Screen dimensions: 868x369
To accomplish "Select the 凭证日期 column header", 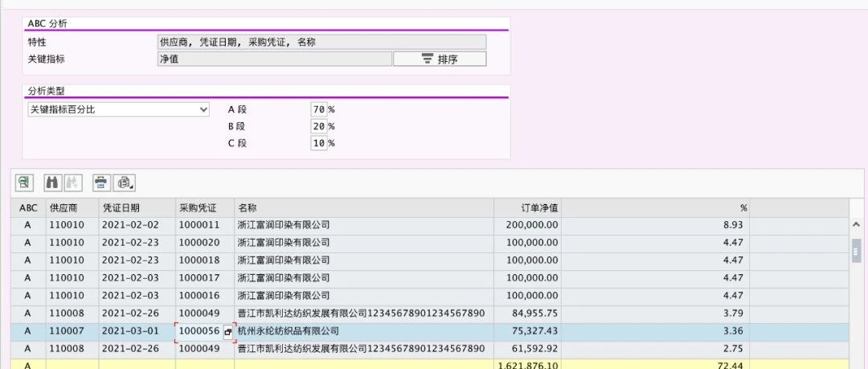I will click(137, 207).
